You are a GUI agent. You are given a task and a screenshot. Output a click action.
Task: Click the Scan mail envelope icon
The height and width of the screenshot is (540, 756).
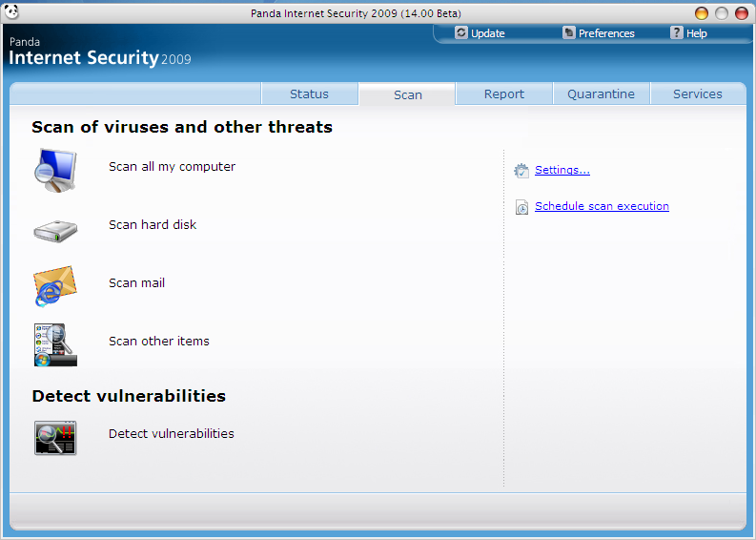(55, 285)
